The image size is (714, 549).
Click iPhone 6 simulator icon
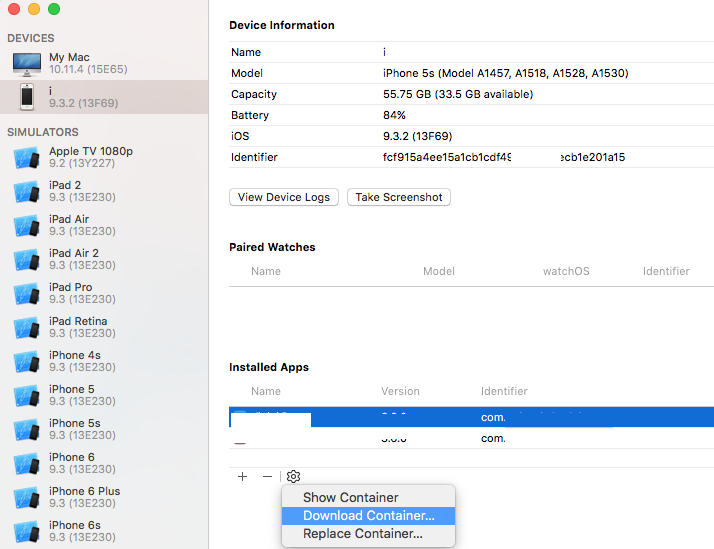(26, 463)
